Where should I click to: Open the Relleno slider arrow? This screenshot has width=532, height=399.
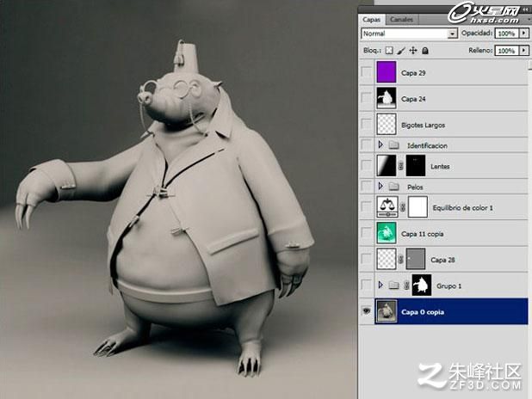point(524,51)
